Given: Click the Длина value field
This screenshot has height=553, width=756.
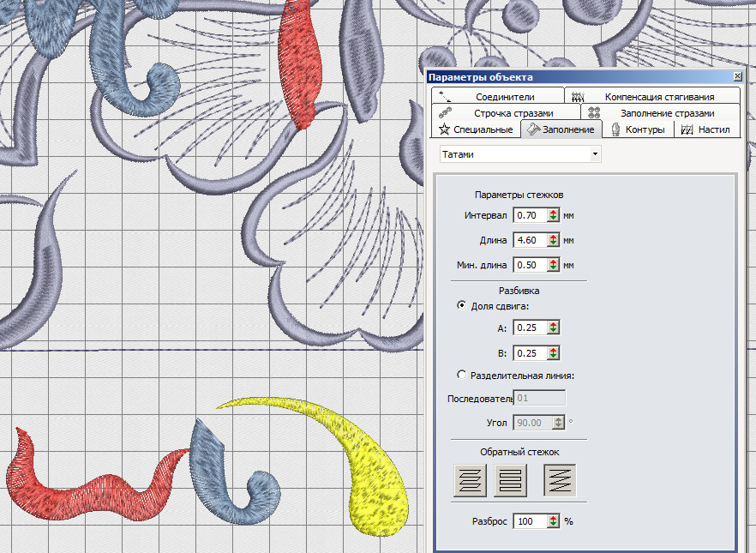Looking at the screenshot, I should pyautogui.click(x=531, y=240).
